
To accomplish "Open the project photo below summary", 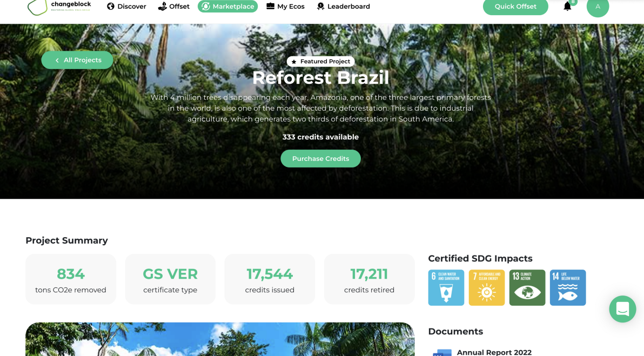I will (220, 339).
